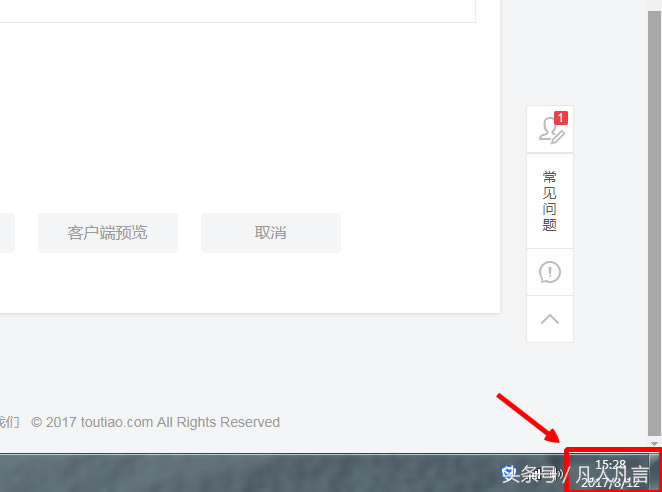Open the feedback icon showing the red badge
Viewport: 662px width, 492px height.
[x=550, y=129]
